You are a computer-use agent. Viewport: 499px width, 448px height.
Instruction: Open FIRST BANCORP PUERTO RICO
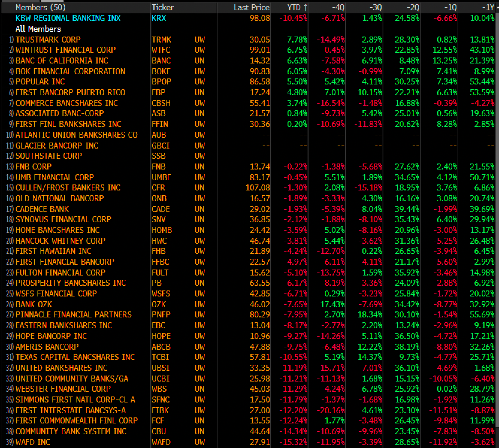coord(70,92)
